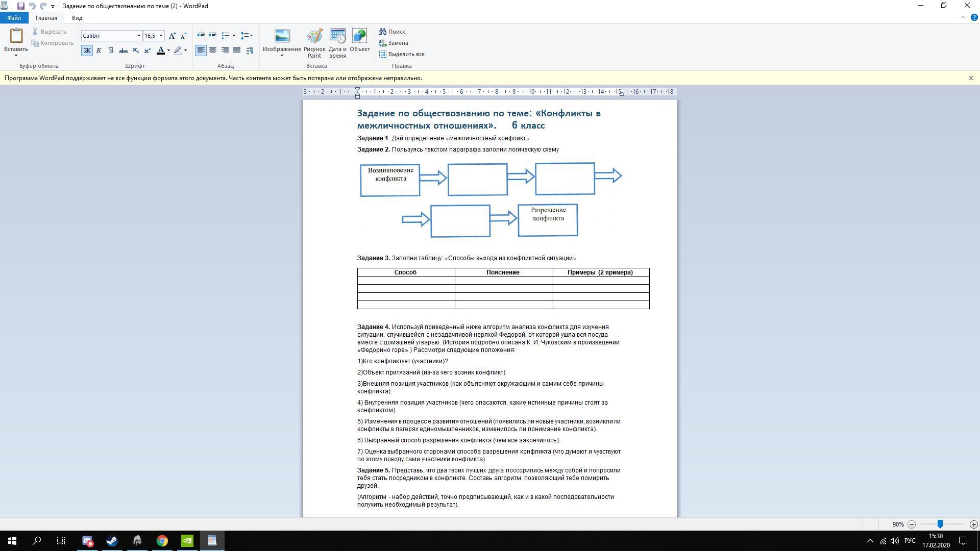Screen dimensions: 980x551
Task: Toggle bold formatting
Action: click(87, 51)
